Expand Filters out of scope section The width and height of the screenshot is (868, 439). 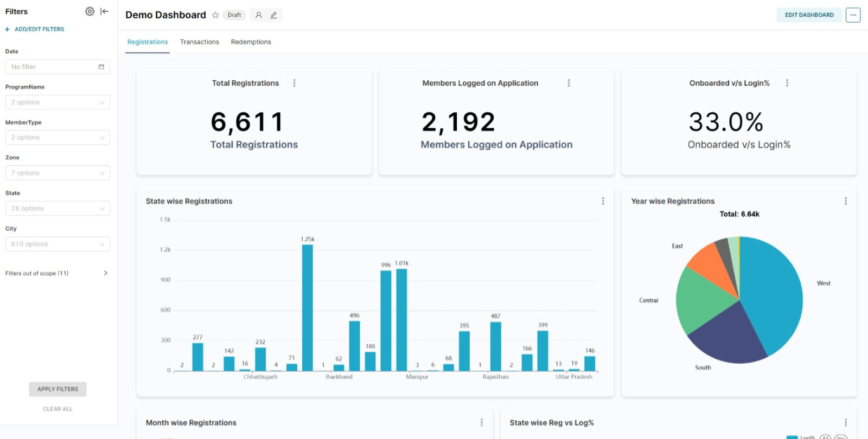[105, 273]
